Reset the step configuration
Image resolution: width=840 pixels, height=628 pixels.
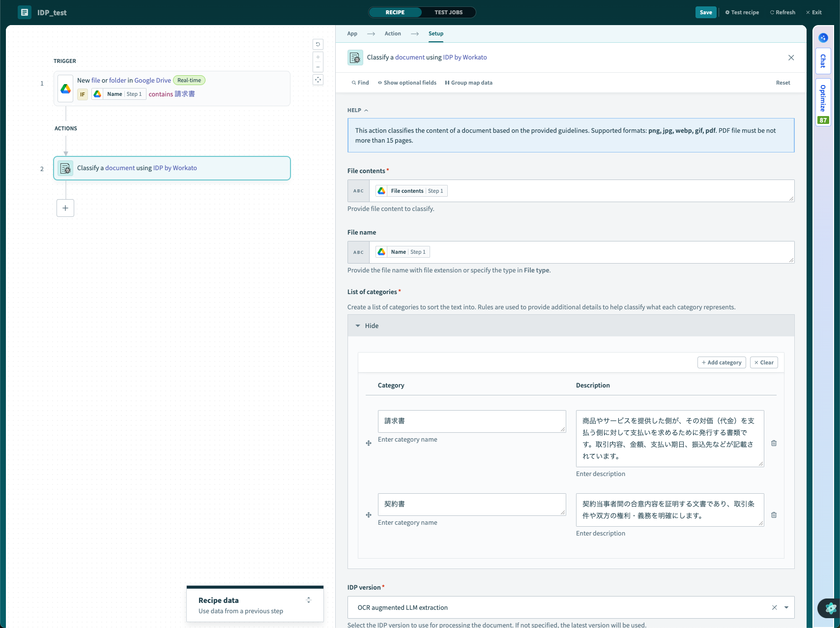(783, 83)
